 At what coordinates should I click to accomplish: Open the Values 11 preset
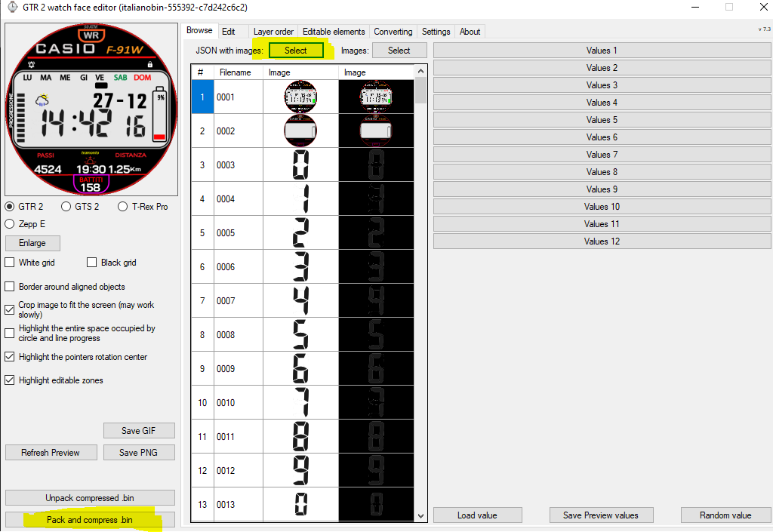(602, 223)
